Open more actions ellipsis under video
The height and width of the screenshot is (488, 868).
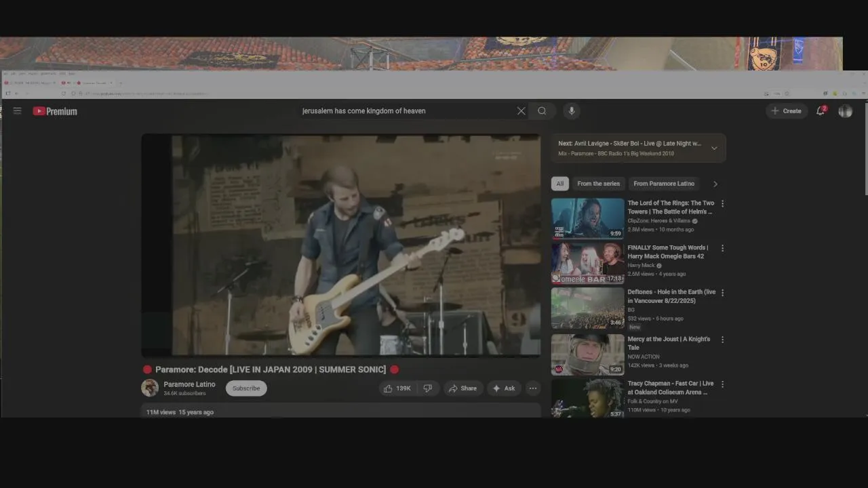(x=533, y=388)
